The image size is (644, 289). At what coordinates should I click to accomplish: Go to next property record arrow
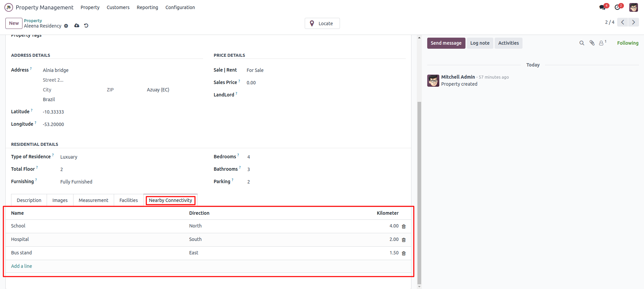(x=634, y=22)
